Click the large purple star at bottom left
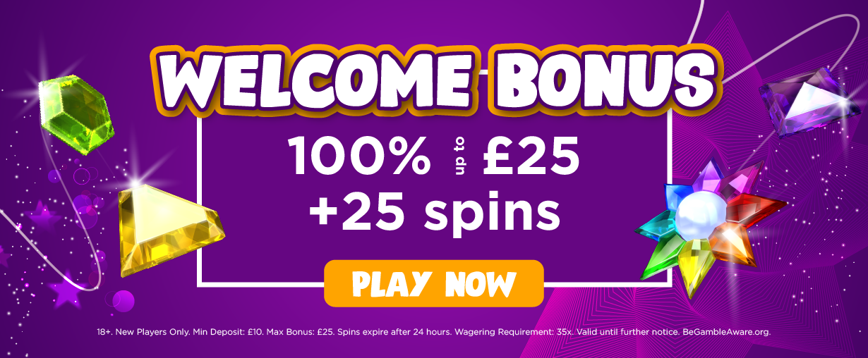Image resolution: width=868 pixels, height=358 pixels. point(67,291)
